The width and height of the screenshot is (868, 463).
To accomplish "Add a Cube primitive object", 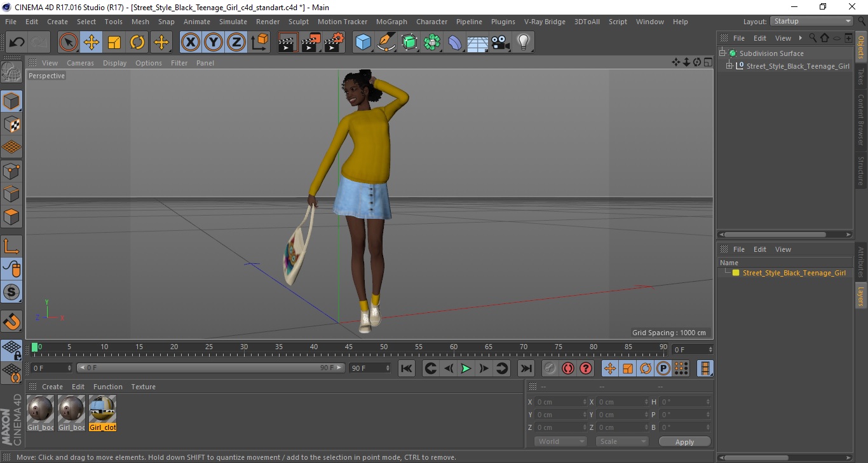I will 363,43.
